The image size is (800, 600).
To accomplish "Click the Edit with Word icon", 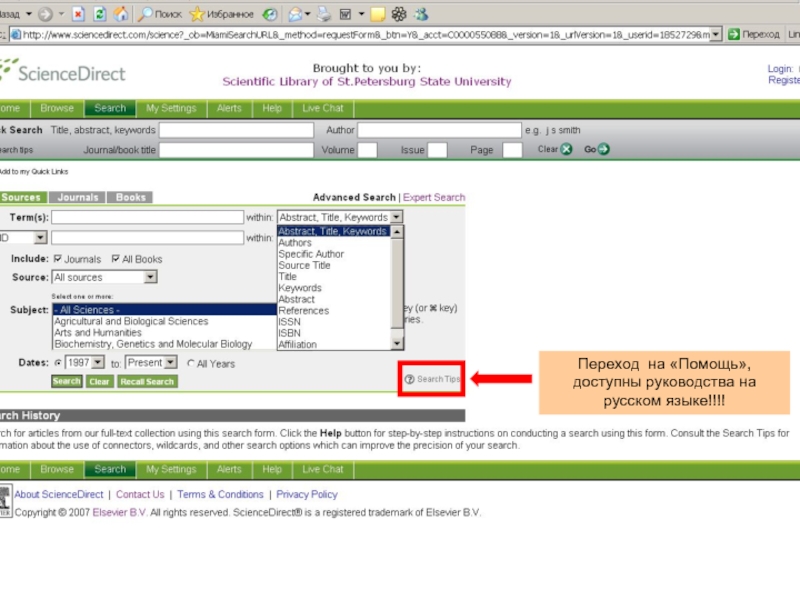I will pyautogui.click(x=345, y=14).
